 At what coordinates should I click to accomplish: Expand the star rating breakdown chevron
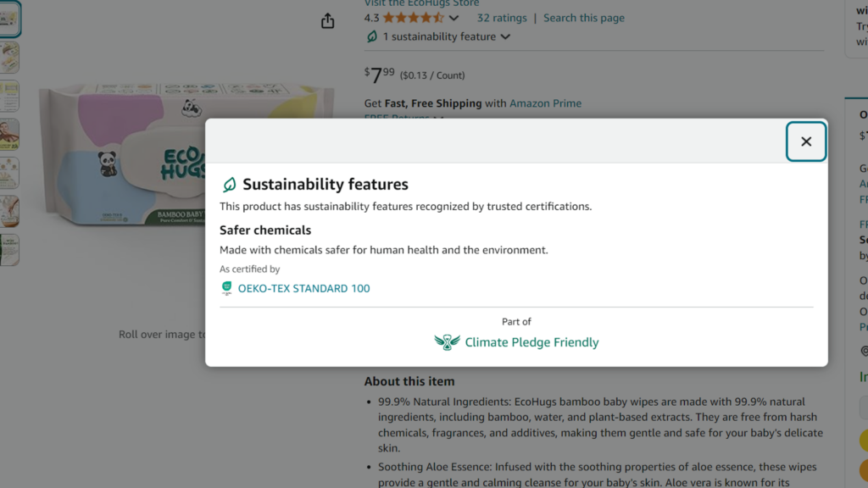(453, 17)
